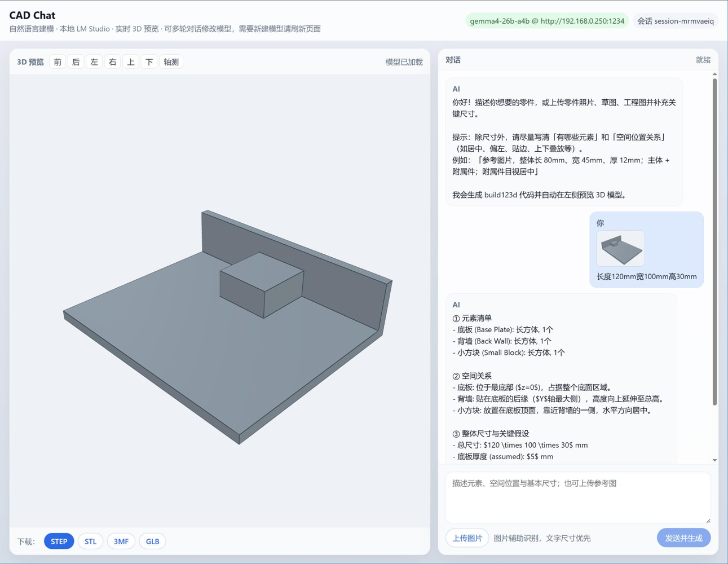Click the ① 元素清单 heading line
The image size is (728, 564).
pos(472,318)
